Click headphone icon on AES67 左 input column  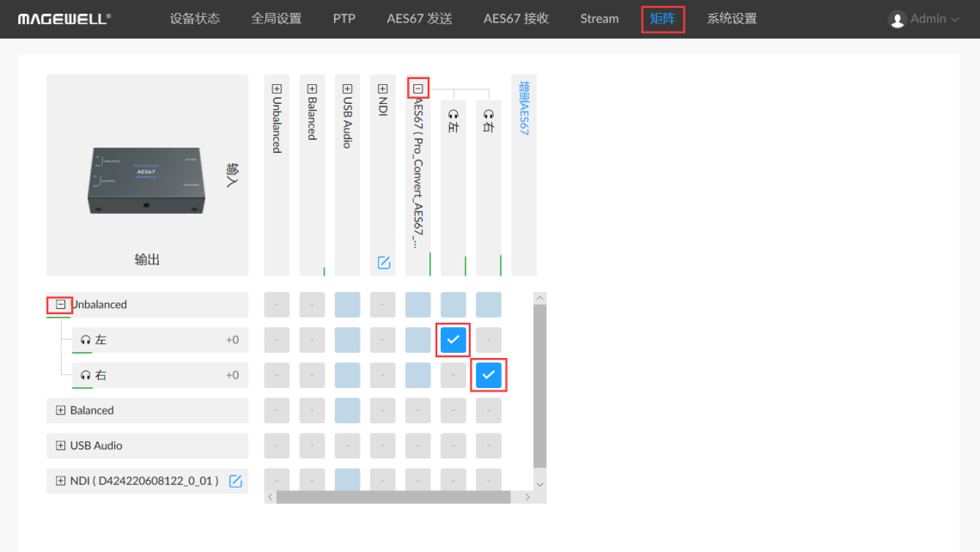pos(453,114)
